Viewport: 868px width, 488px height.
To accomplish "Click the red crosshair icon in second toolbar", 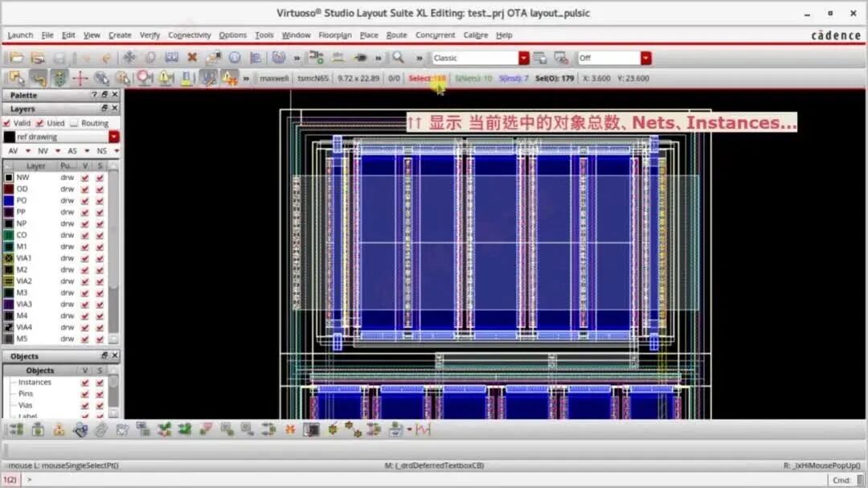I will (x=80, y=78).
